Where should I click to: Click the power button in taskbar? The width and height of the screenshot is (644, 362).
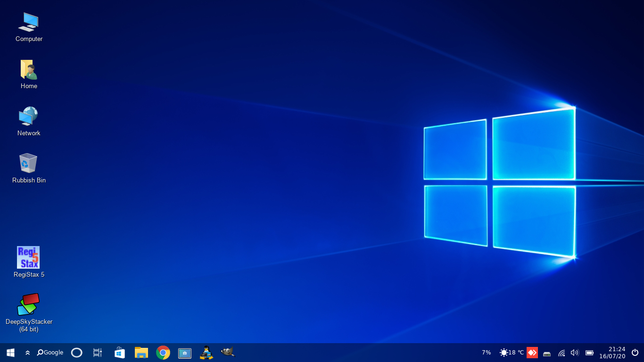635,353
